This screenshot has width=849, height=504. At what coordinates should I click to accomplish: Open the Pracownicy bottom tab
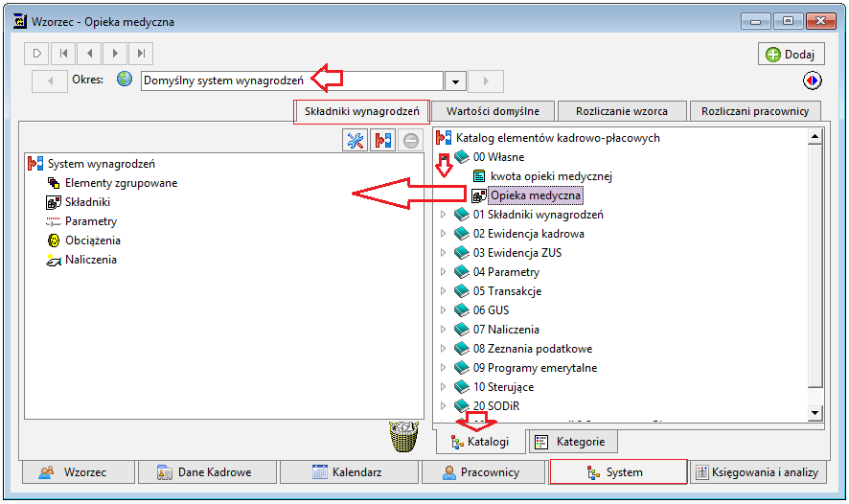tap(483, 472)
